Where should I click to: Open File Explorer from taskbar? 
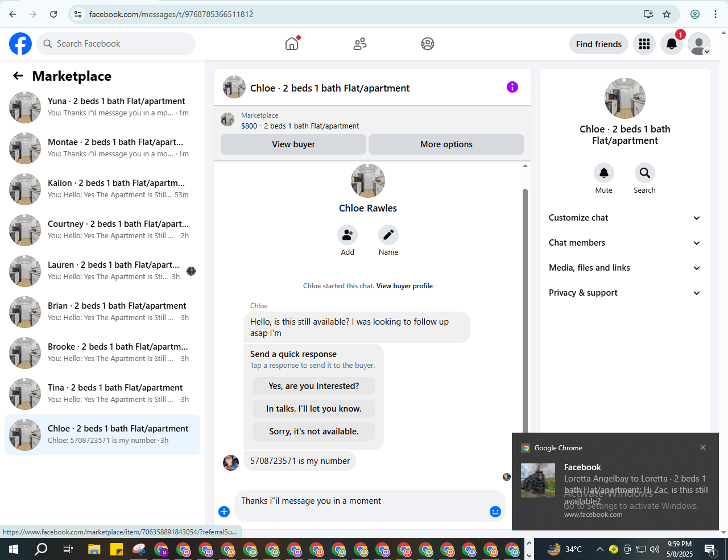click(x=94, y=549)
